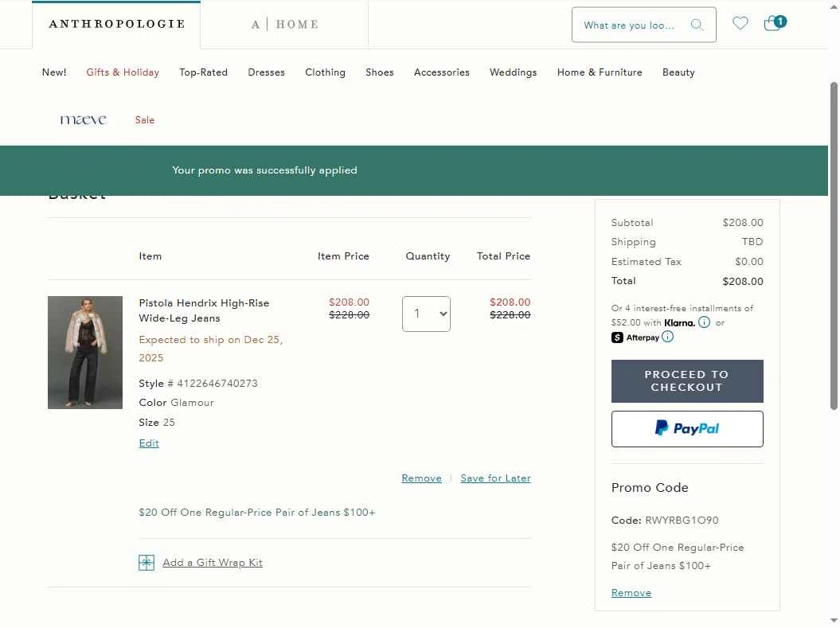Click the Expected to ship date text
This screenshot has height=628, width=840.
[210, 349]
